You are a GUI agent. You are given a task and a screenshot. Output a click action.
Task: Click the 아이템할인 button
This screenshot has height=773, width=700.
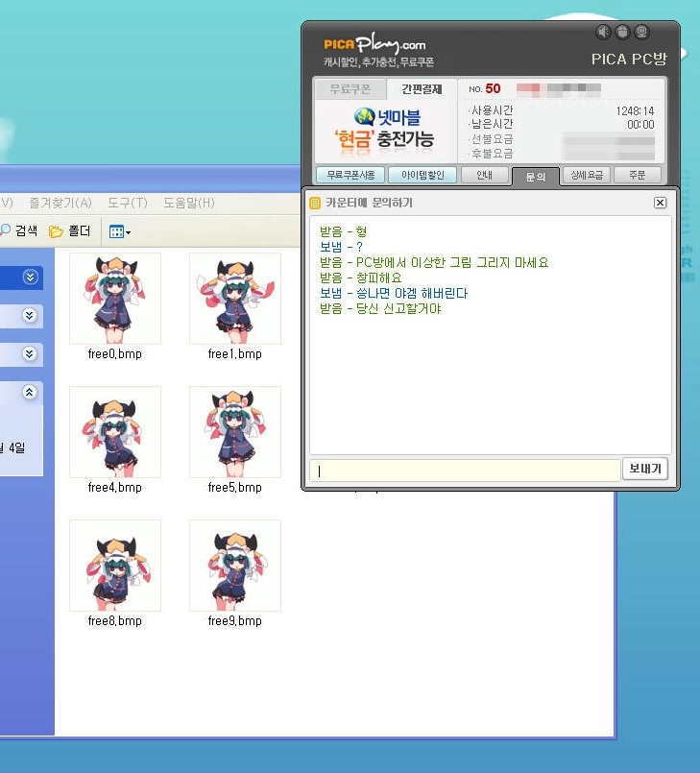tap(422, 175)
